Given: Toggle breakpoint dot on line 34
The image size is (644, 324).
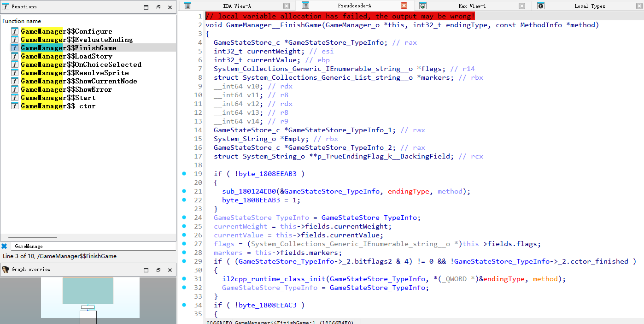Looking at the screenshot, I should pos(184,305).
